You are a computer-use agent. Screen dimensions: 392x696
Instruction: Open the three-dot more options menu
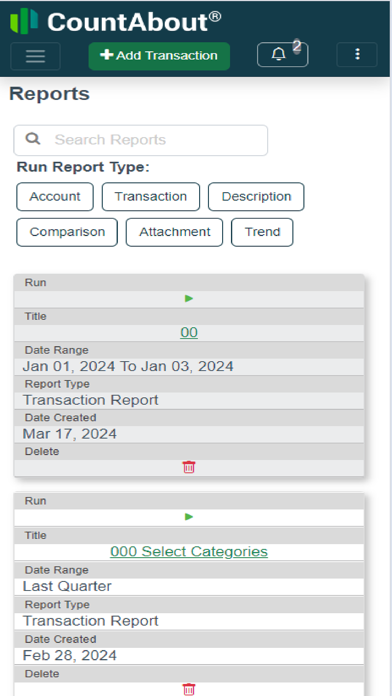[x=357, y=55]
